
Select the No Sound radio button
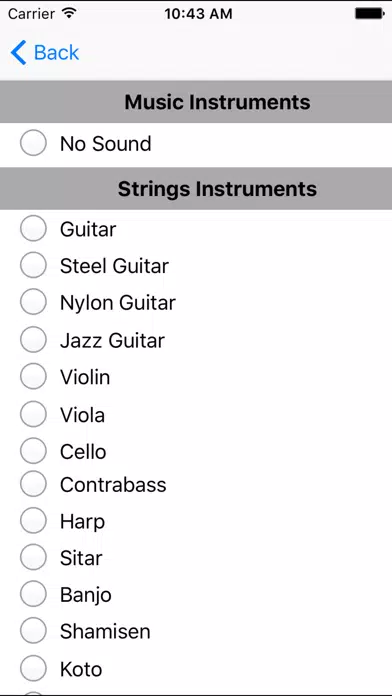(33, 143)
